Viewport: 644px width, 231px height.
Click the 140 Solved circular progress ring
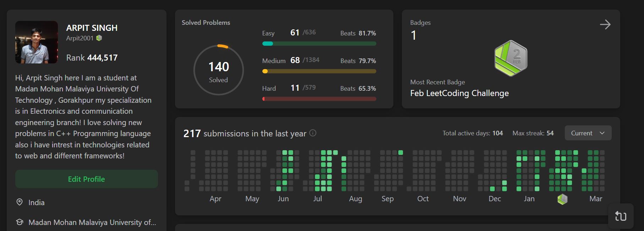click(218, 70)
